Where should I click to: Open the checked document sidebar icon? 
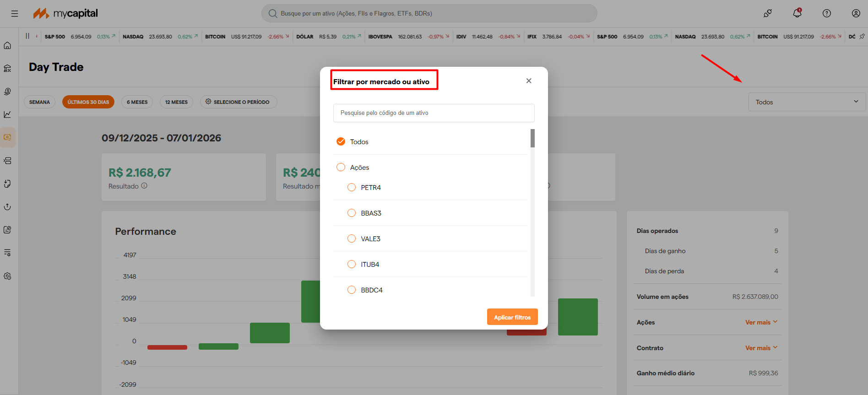coord(7,230)
